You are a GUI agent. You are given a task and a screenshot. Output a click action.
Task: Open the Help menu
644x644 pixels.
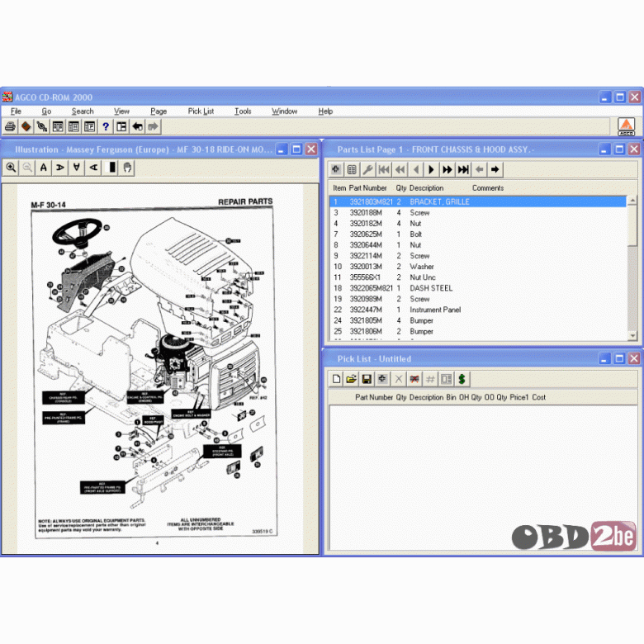325,111
